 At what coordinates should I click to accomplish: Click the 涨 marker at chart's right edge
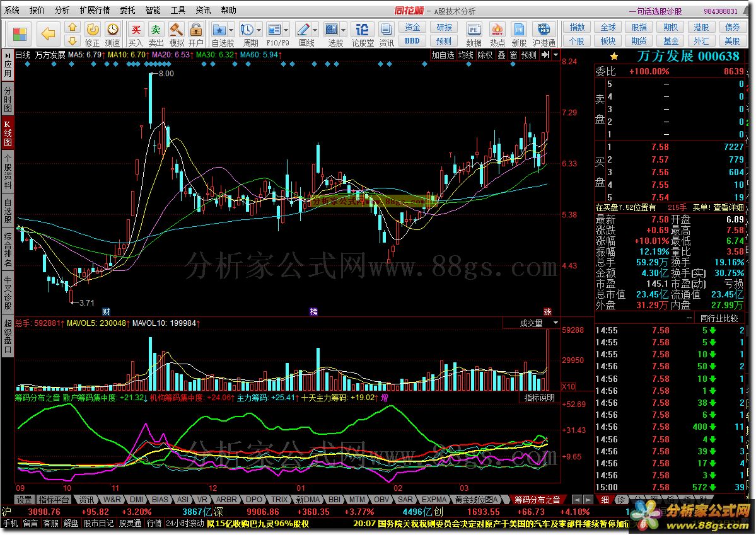(x=547, y=311)
